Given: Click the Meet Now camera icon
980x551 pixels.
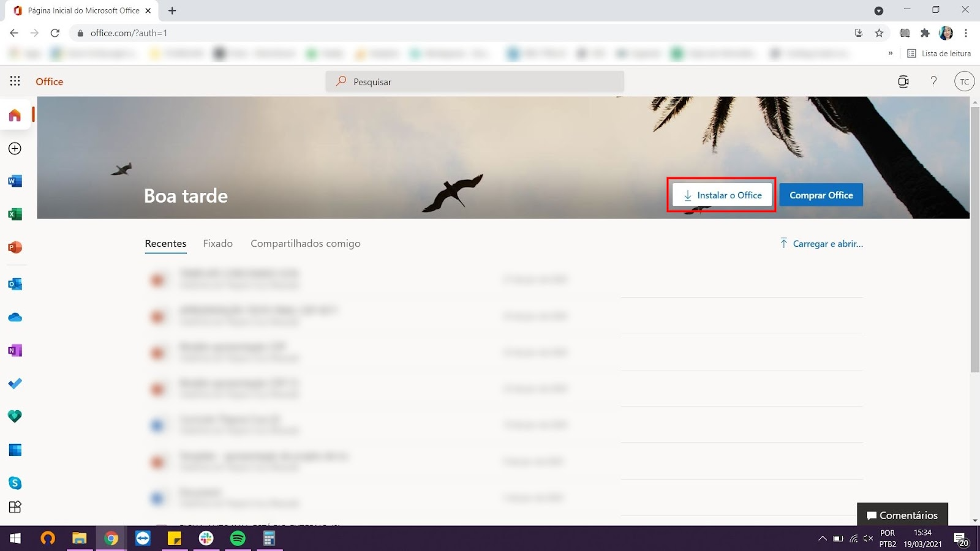Looking at the screenshot, I should pyautogui.click(x=903, y=81).
